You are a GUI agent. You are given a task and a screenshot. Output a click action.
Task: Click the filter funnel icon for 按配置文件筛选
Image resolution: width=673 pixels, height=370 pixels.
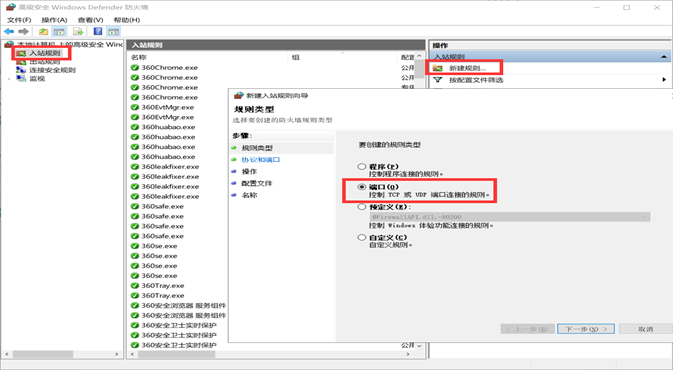438,80
